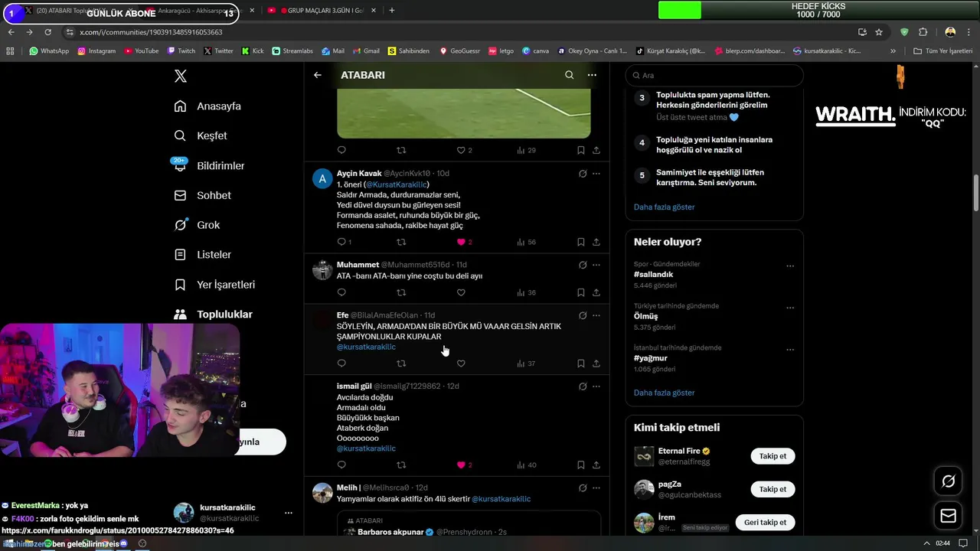
Task: Open more options on ismail gül's post
Action: point(596,386)
